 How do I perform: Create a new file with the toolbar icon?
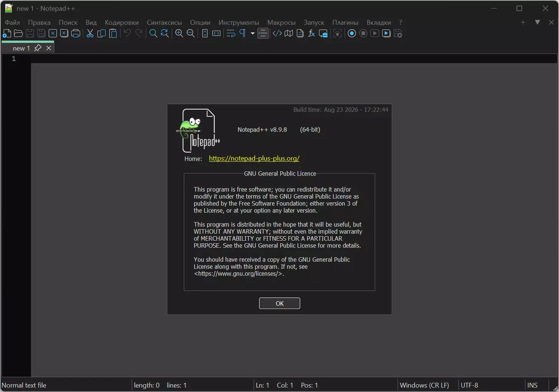(x=7, y=33)
